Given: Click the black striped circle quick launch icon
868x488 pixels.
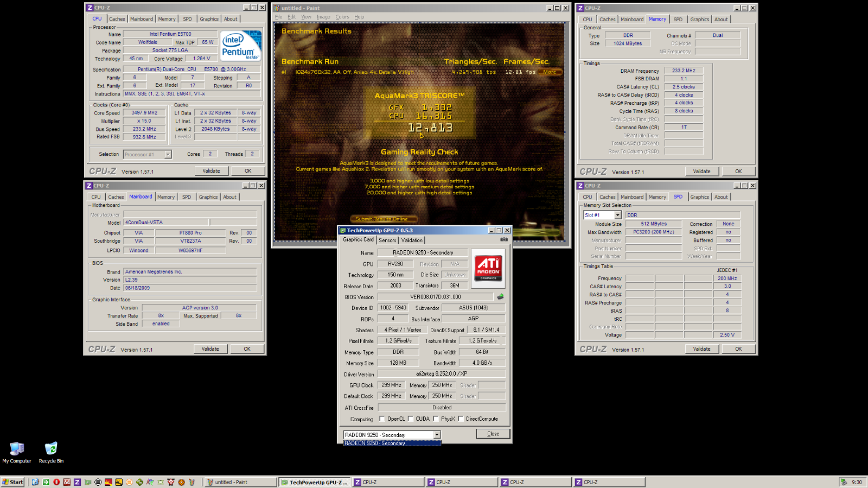Looking at the screenshot, I should [x=98, y=482].
